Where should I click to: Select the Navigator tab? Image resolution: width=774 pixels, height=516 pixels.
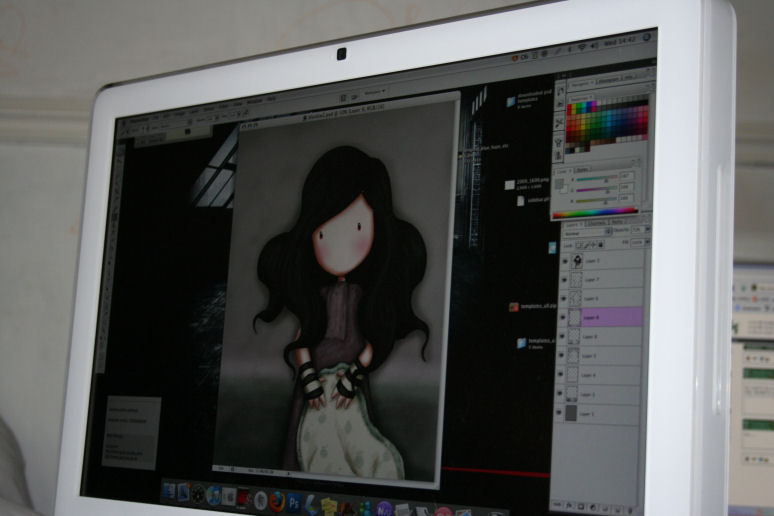click(x=581, y=84)
